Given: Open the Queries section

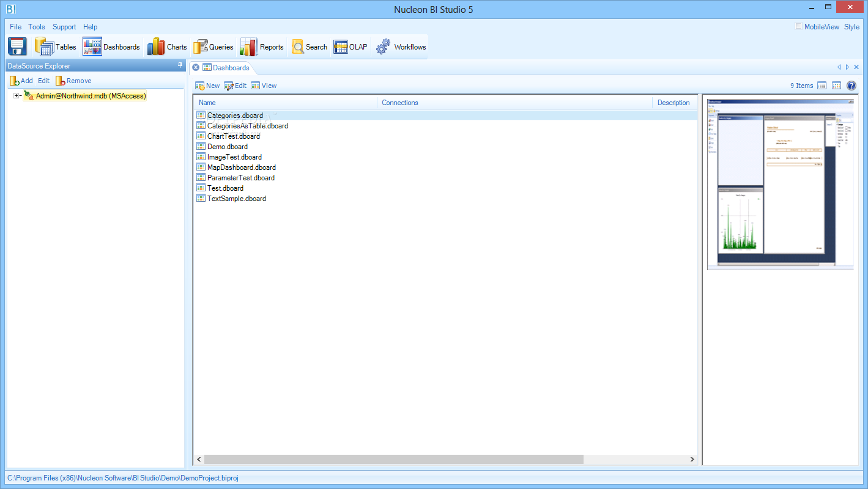Looking at the screenshot, I should click(x=213, y=46).
